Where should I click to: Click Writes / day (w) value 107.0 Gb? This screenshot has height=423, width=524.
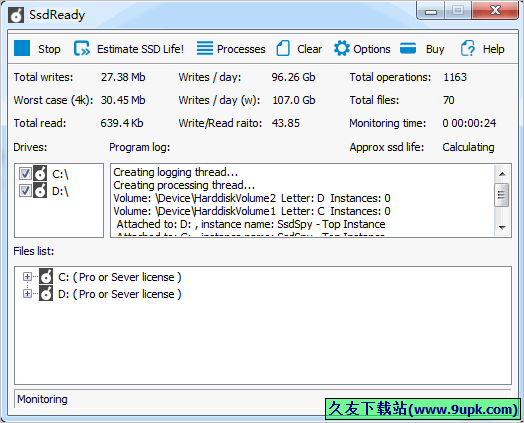click(x=294, y=100)
